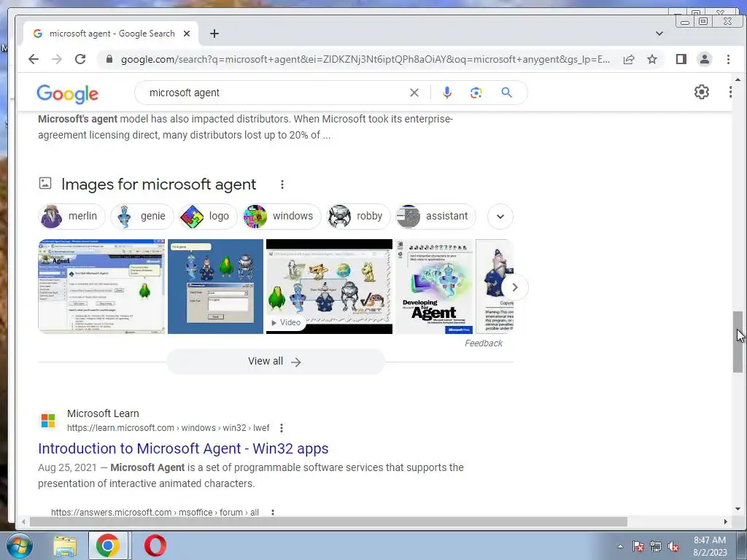747x560 pixels.
Task: Search by image with Google Lens
Action: (476, 93)
